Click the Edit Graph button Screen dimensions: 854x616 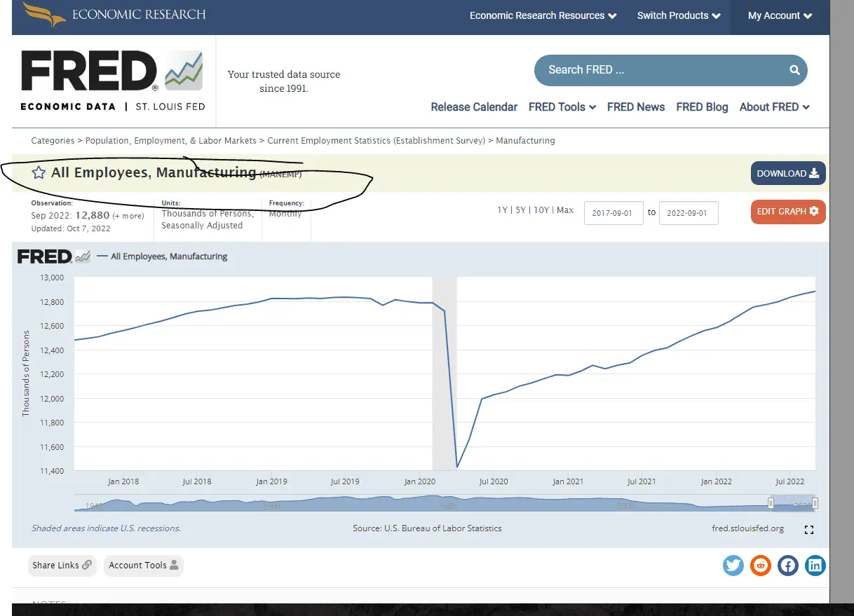[787, 212]
